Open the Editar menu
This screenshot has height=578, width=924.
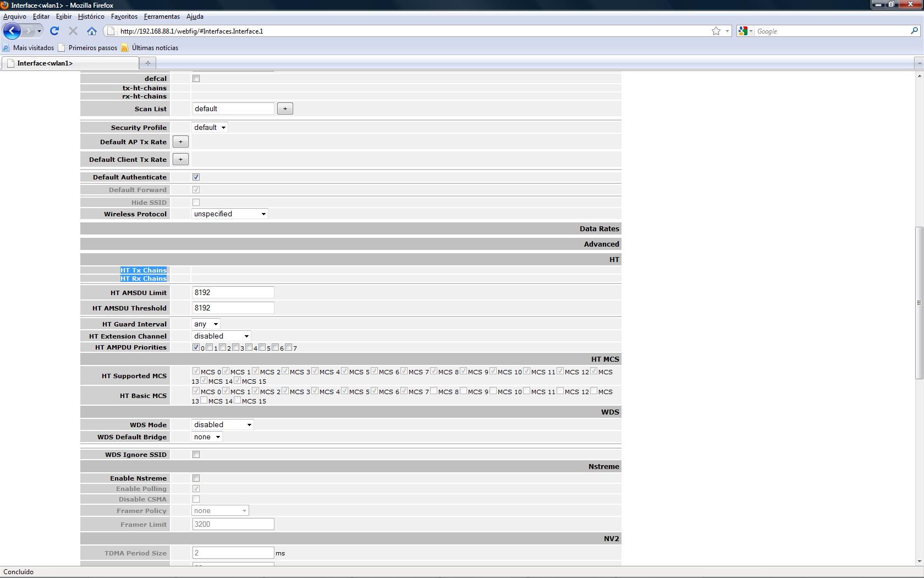pyautogui.click(x=41, y=17)
